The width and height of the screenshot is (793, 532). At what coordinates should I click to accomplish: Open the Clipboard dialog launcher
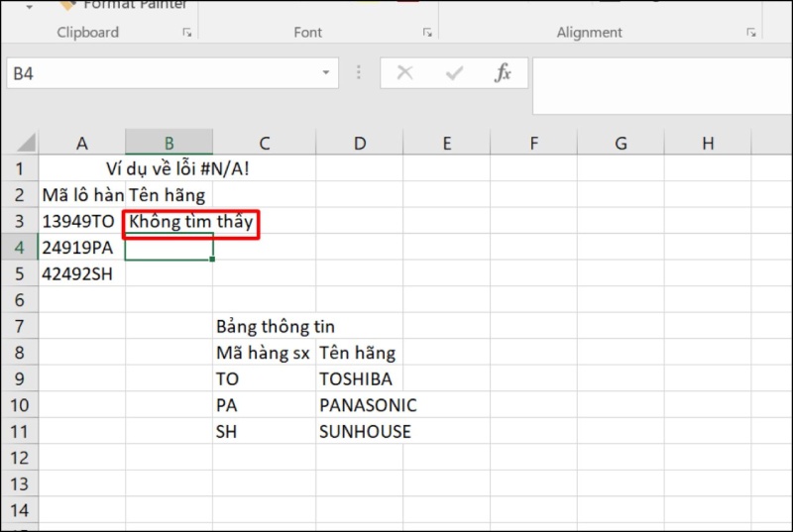187,33
